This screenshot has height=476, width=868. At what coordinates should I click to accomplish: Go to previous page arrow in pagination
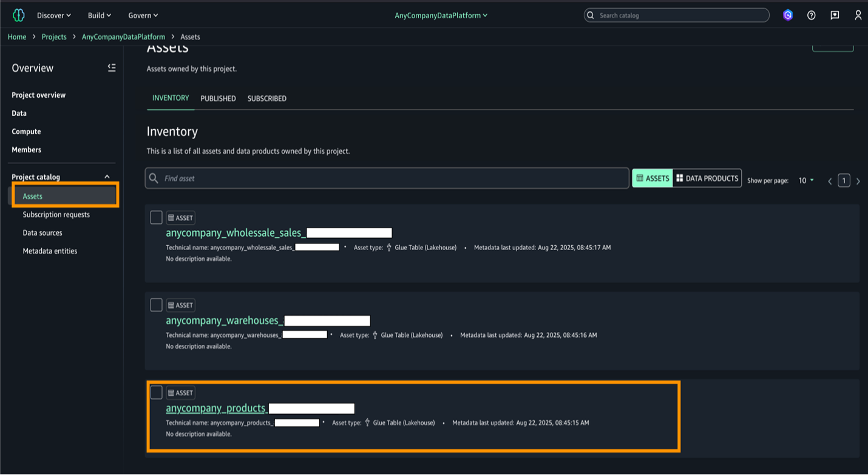[830, 181]
